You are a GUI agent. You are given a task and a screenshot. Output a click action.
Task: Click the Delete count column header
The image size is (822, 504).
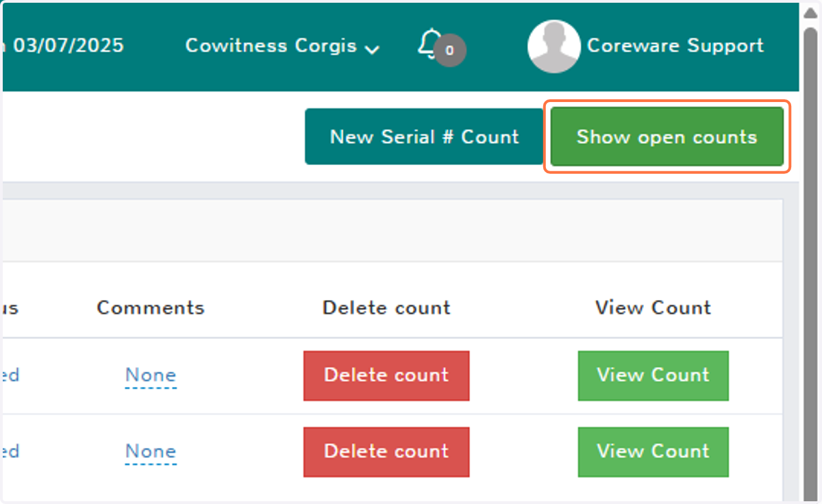(386, 307)
